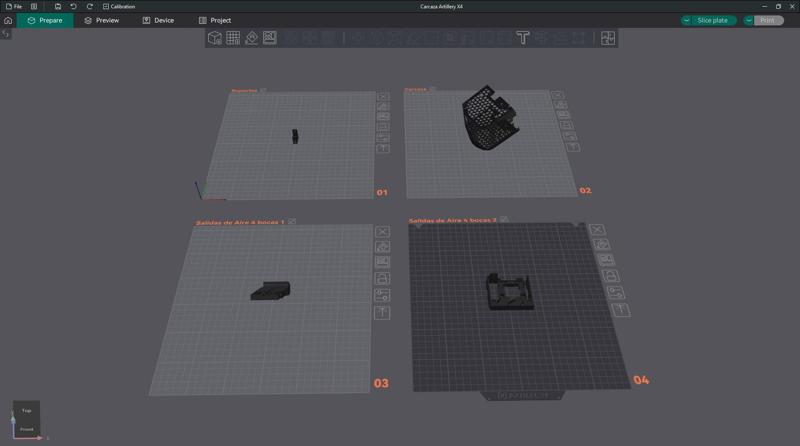This screenshot has width=800, height=446.
Task: Click the Print button
Action: point(767,20)
